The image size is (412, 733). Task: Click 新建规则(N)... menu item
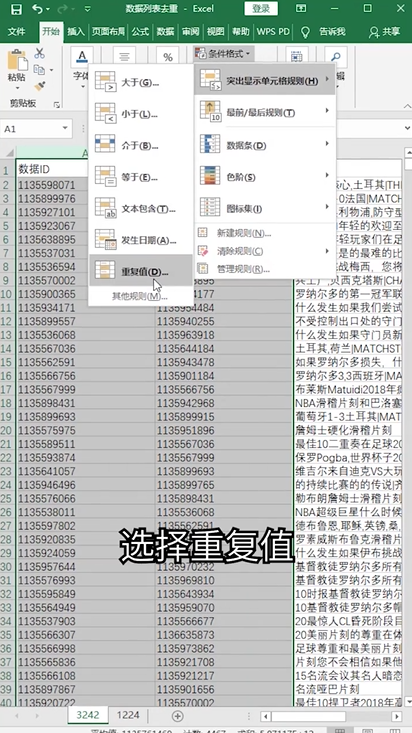pyautogui.click(x=265, y=233)
